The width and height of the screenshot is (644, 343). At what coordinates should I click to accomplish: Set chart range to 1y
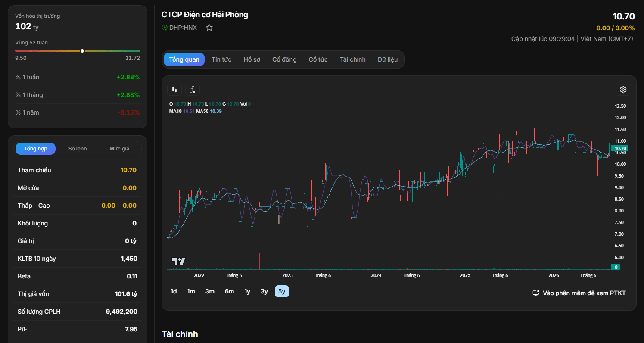click(247, 292)
